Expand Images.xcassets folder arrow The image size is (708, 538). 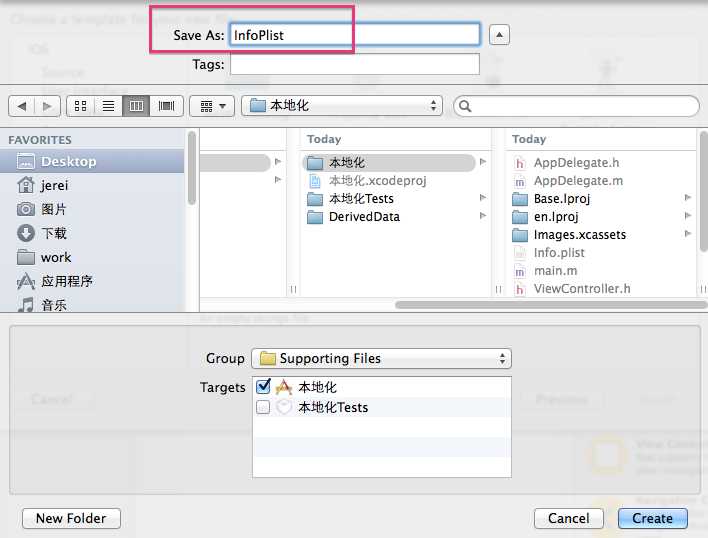(688, 233)
